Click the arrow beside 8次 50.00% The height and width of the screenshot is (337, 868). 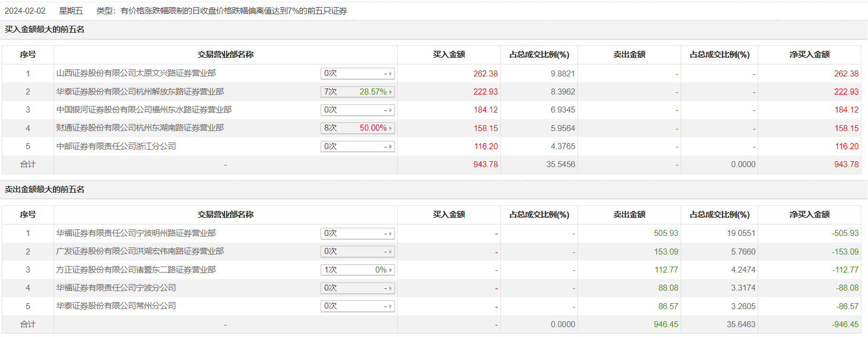click(391, 128)
